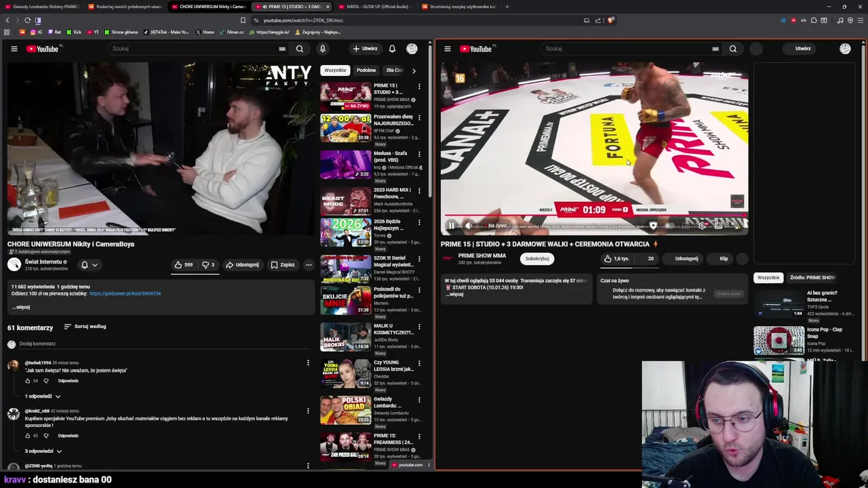Expand PRIME 15 description with ...więcej
This screenshot has height=488, width=868.
point(455,294)
